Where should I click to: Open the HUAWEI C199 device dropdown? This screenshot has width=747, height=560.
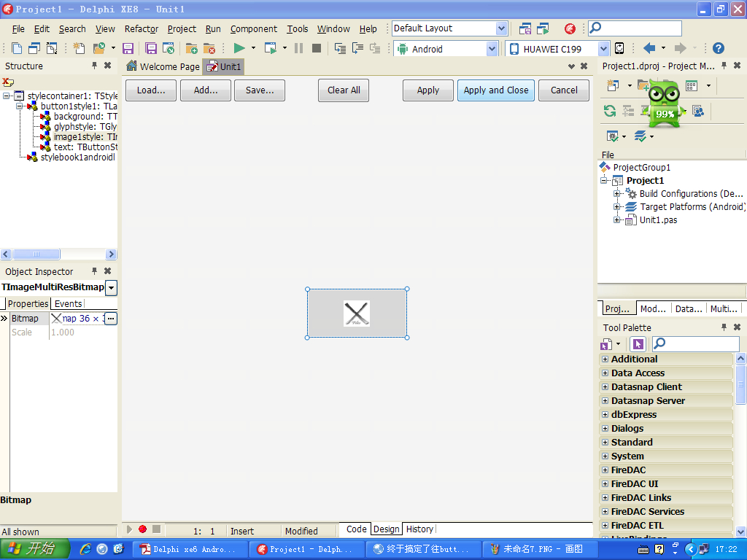tap(603, 49)
